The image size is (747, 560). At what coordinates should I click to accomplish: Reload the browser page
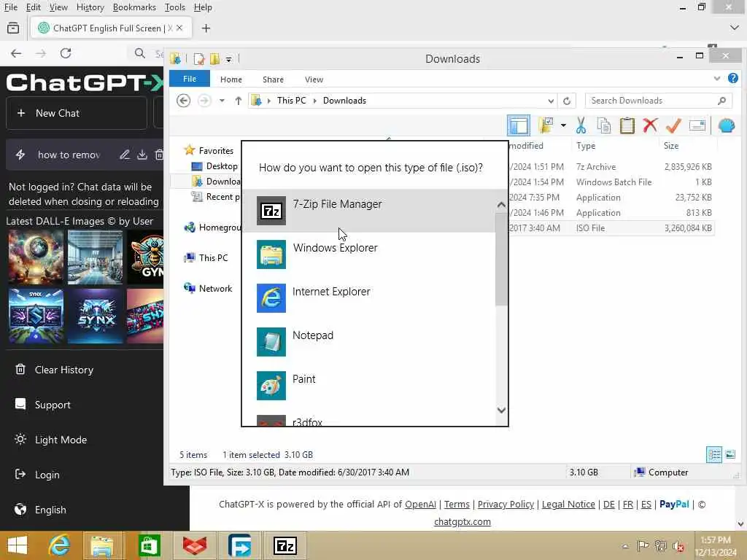(66, 53)
